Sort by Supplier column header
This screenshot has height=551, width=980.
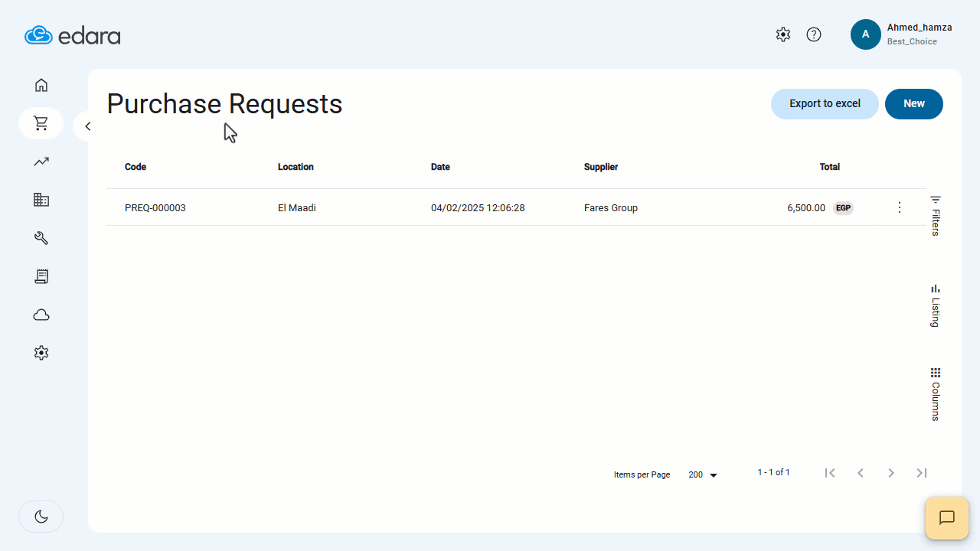pyautogui.click(x=601, y=167)
